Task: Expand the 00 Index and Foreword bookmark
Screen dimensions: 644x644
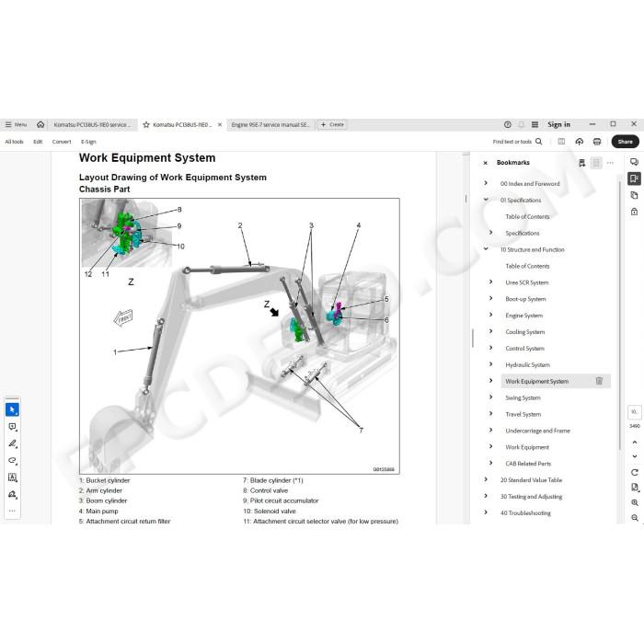Action: (486, 183)
